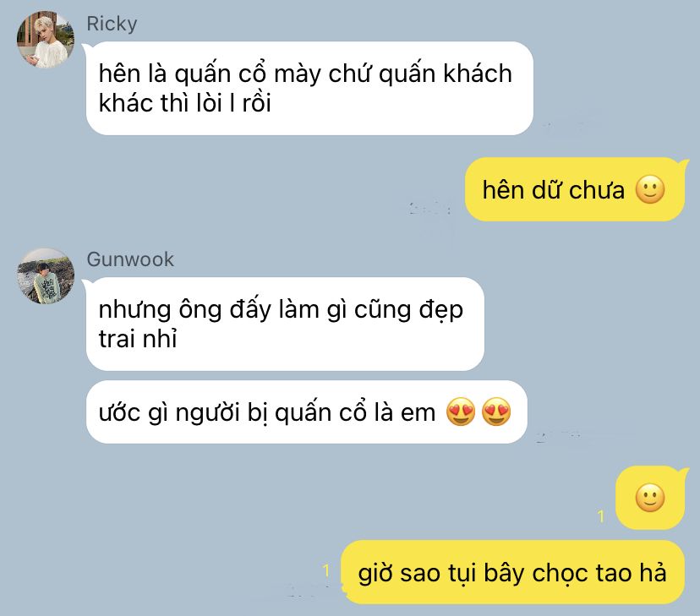Click read count beside last yellow message
700x616 pixels.
tap(326, 570)
